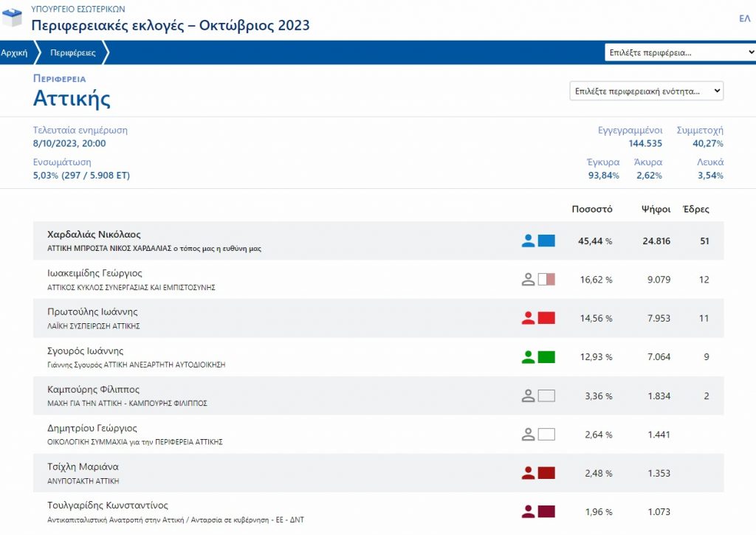Click the red swatch for Λαϊκή Συσπείρωση
Screen dimensions: 756x535
click(x=546, y=318)
